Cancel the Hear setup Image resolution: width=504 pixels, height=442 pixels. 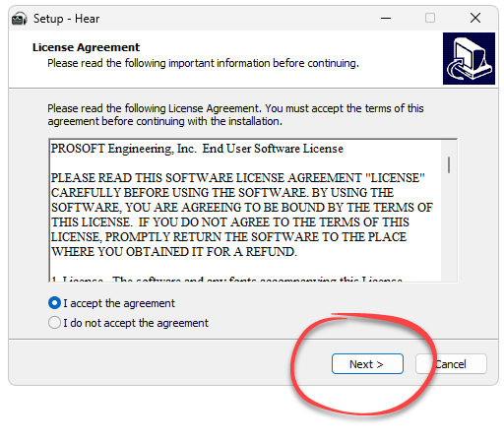(x=451, y=364)
